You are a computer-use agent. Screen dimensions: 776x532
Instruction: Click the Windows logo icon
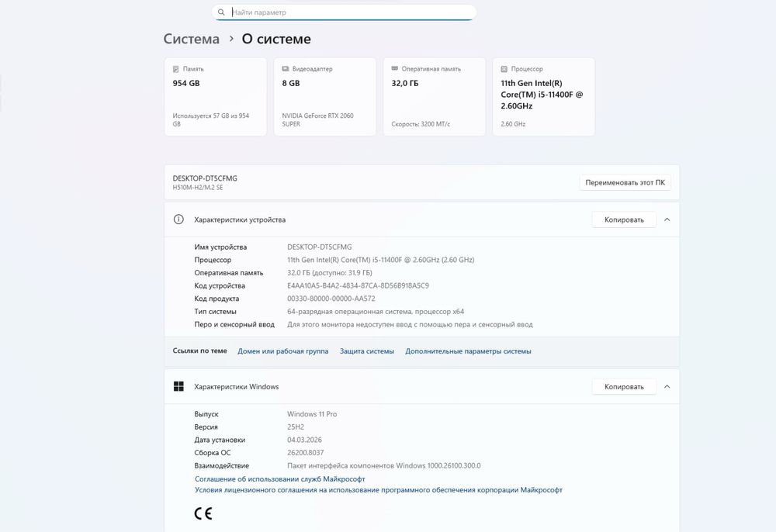point(178,387)
